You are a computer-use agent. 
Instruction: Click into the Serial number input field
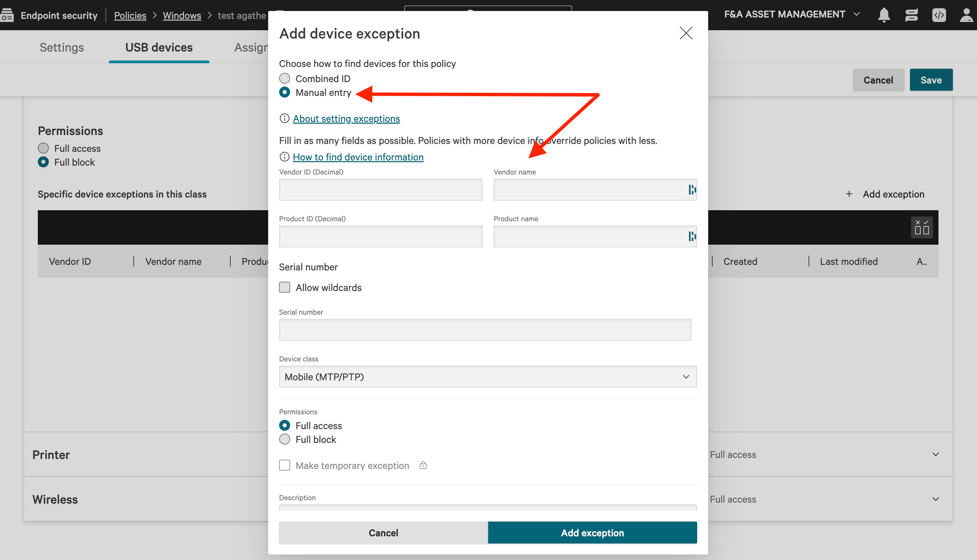[485, 330]
